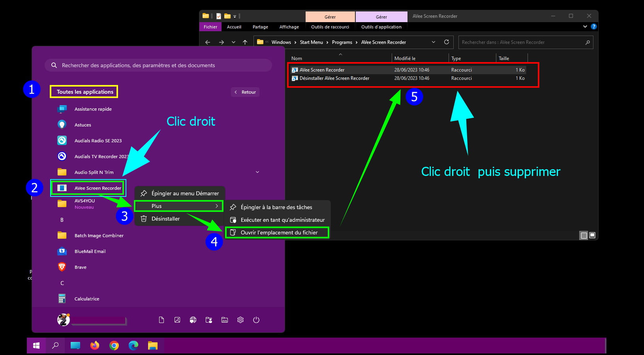Open the Plus submenu

point(178,206)
